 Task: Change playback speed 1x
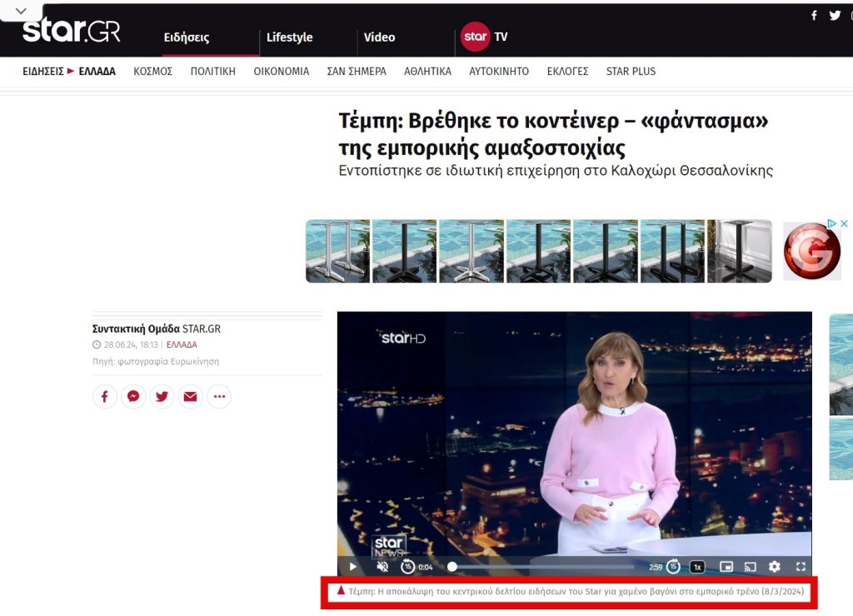click(697, 567)
